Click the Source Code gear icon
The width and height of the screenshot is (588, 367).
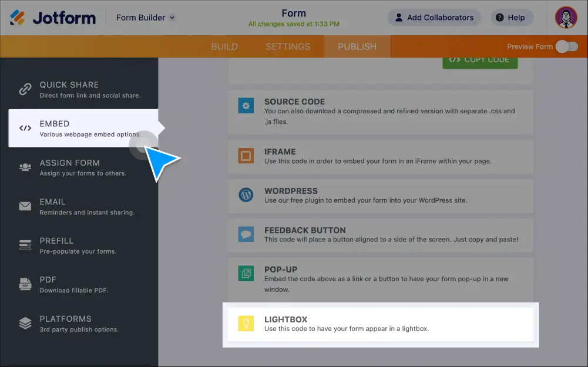pyautogui.click(x=247, y=106)
